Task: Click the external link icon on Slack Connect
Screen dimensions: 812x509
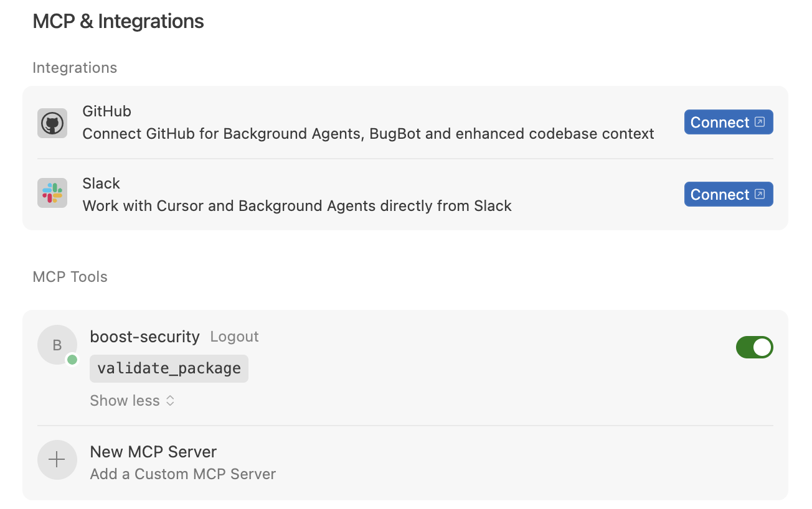Action: tap(761, 194)
